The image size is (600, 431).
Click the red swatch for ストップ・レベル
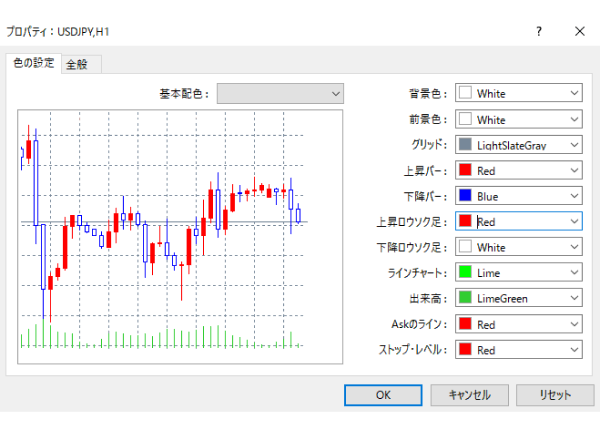(465, 349)
